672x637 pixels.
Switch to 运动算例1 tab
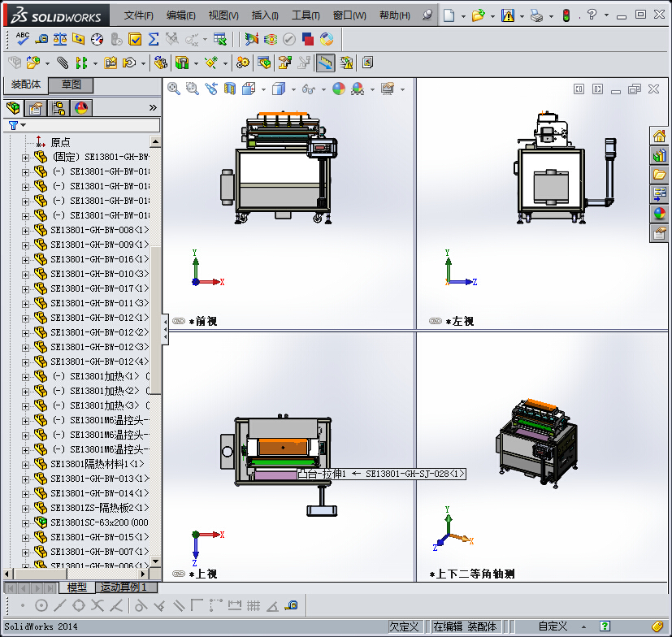tap(126, 587)
